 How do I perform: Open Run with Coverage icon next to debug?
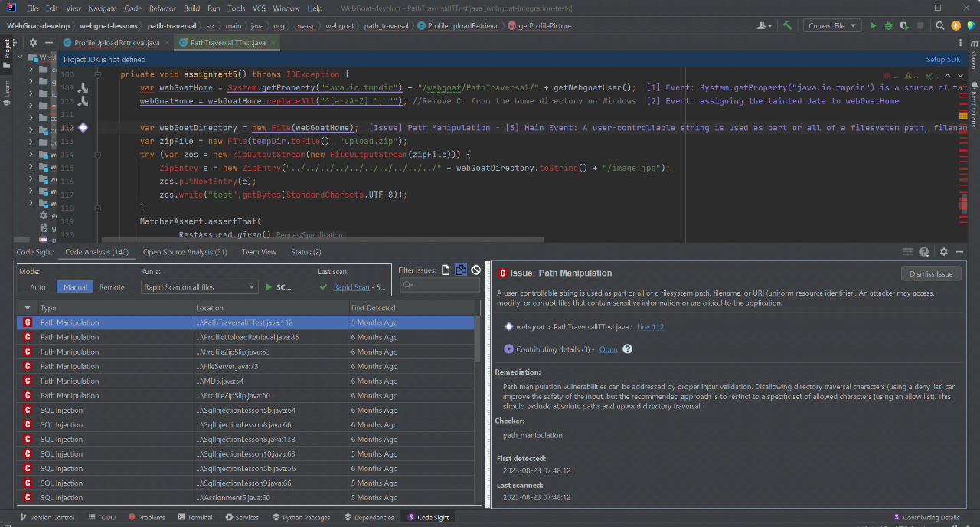(904, 25)
